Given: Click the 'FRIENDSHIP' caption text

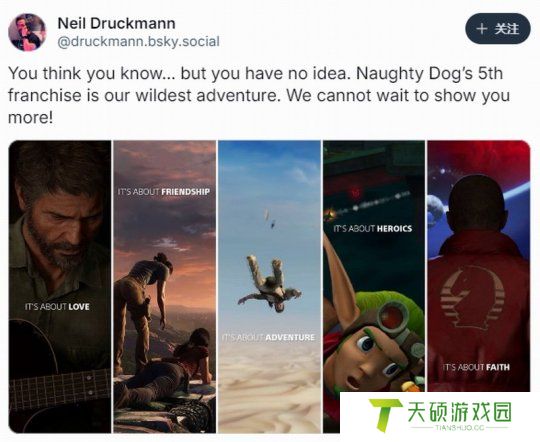Looking at the screenshot, I should 186,192.
